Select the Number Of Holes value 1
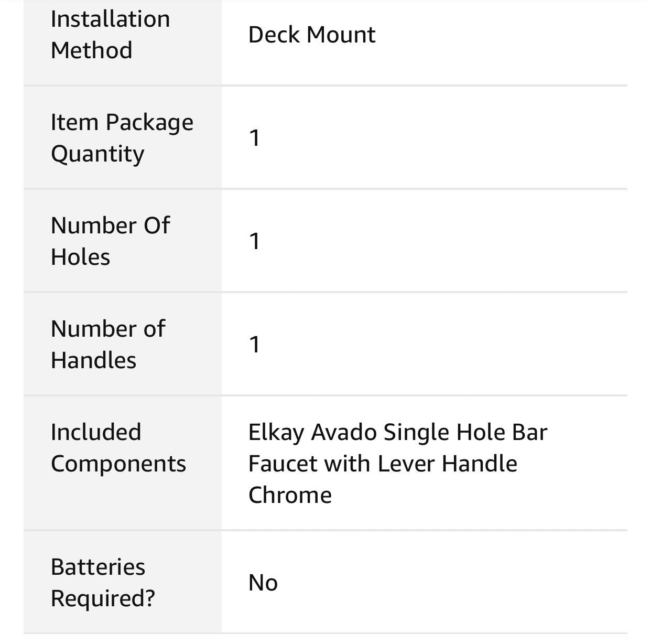The width and height of the screenshot is (651, 644). [x=255, y=241]
